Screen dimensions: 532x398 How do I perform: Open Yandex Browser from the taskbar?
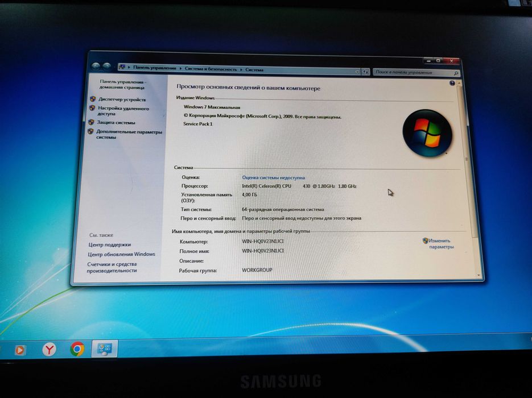(x=49, y=349)
